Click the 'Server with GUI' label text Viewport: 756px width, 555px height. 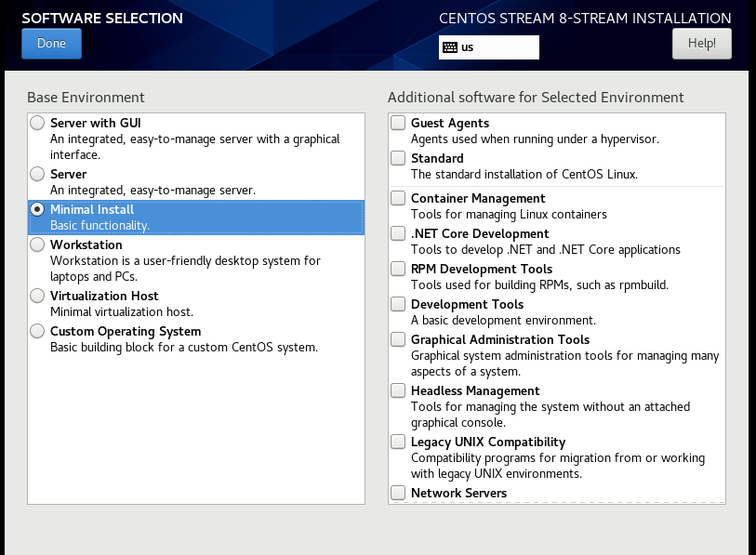point(96,123)
